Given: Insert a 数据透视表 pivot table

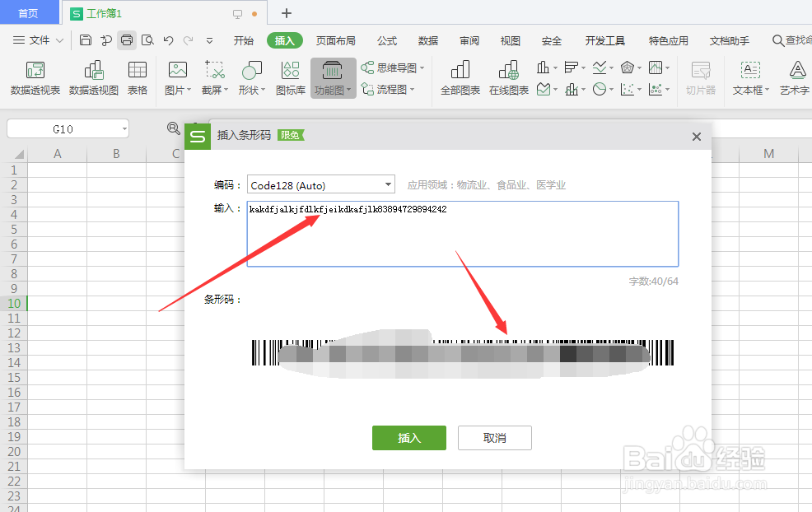Looking at the screenshot, I should point(35,77).
